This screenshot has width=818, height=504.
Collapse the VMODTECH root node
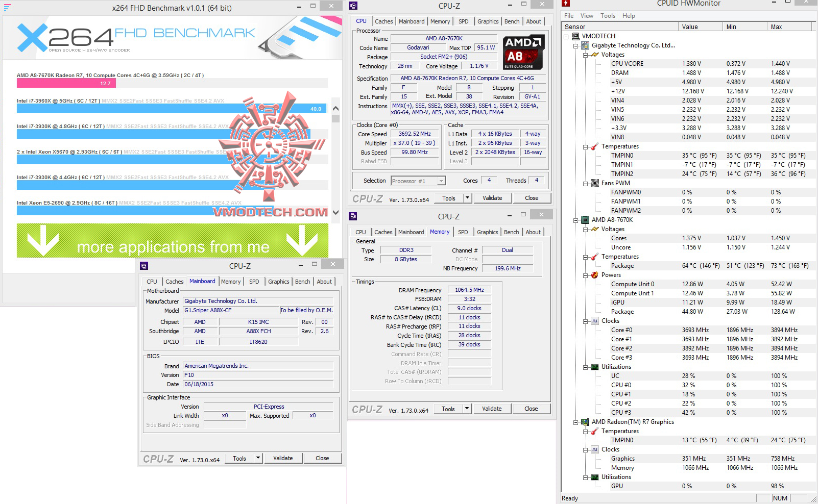coord(566,36)
